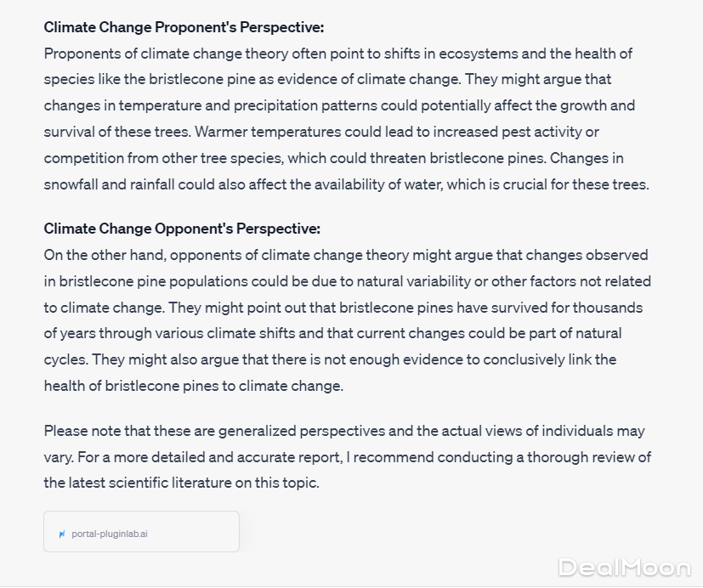Click the line starting 'in bristlecone pine populations'

click(x=347, y=281)
